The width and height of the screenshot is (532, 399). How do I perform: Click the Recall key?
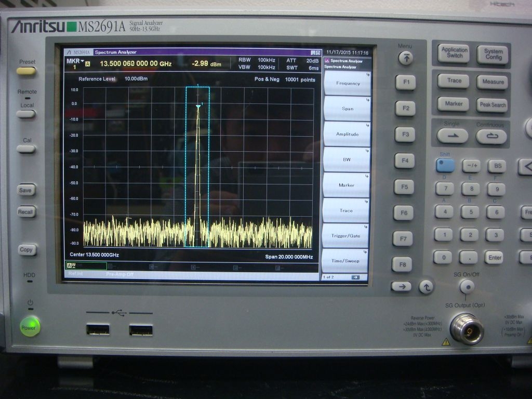(26, 212)
